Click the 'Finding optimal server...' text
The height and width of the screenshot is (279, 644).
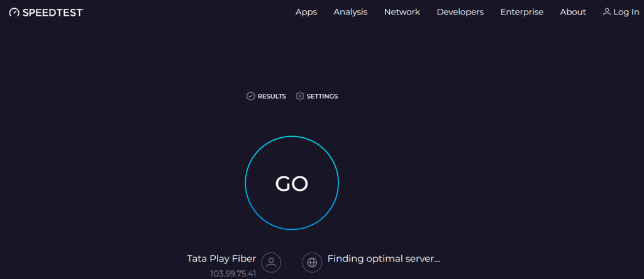pos(384,259)
